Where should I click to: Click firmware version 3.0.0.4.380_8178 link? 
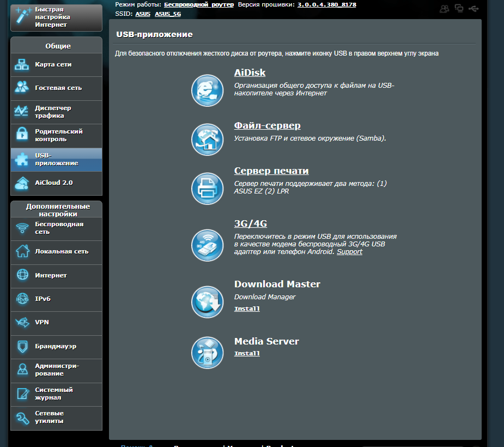[x=327, y=4]
